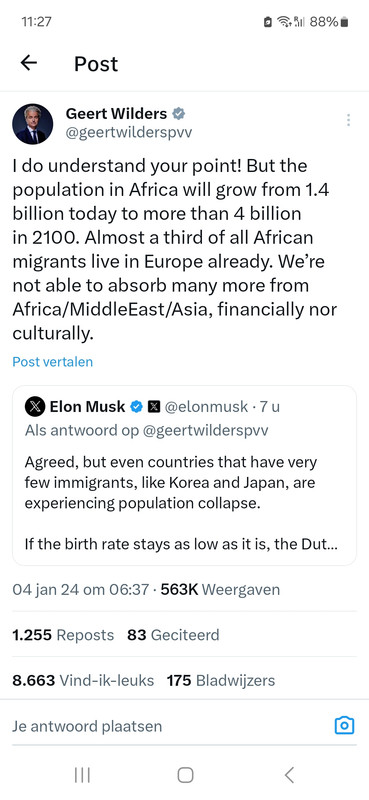Image resolution: width=369 pixels, height=800 pixels.
Task: Tap the Elon Musk name in quote
Action: click(x=87, y=407)
